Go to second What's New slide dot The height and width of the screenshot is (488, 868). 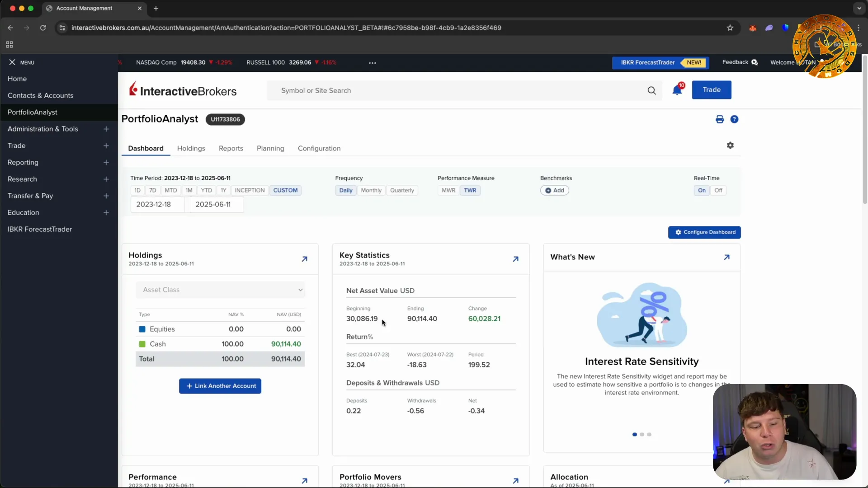[642, 435]
